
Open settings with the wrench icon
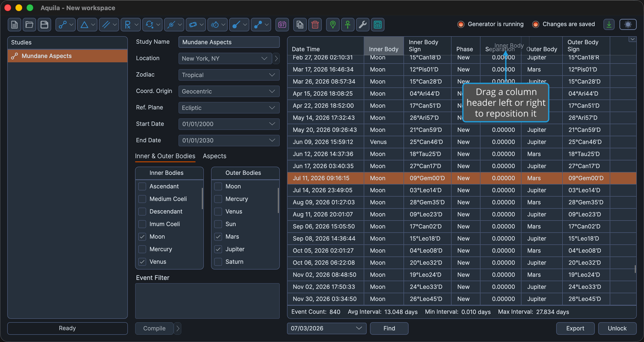[363, 25]
